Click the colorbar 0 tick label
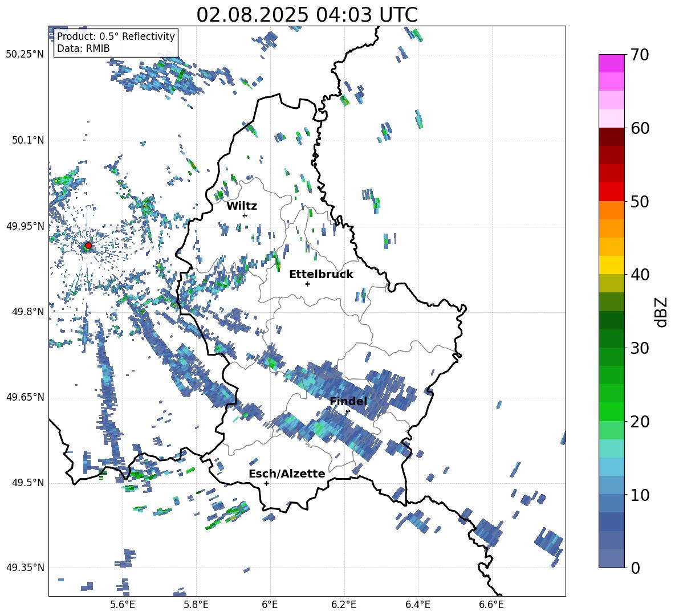The height and width of the screenshot is (616, 675). (x=635, y=568)
